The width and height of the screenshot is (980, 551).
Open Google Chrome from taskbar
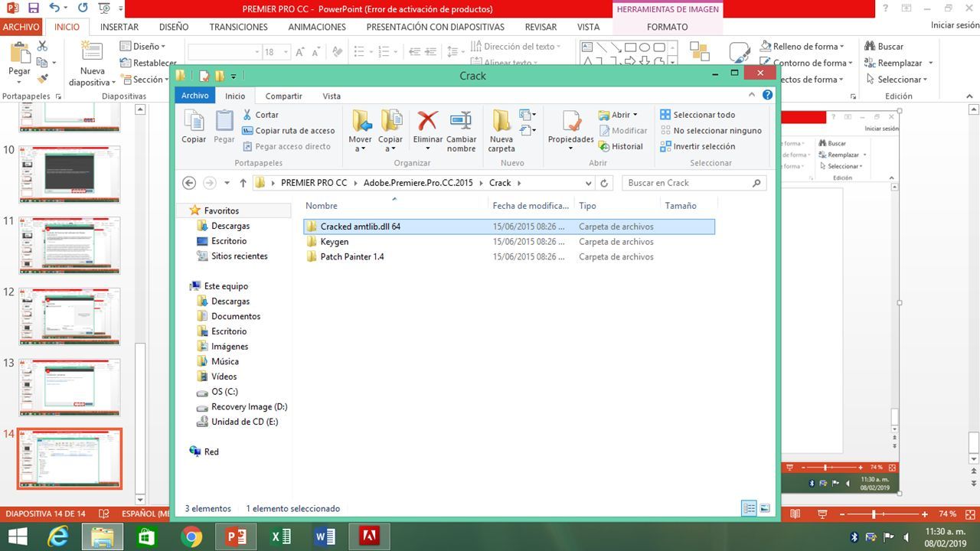pyautogui.click(x=192, y=536)
